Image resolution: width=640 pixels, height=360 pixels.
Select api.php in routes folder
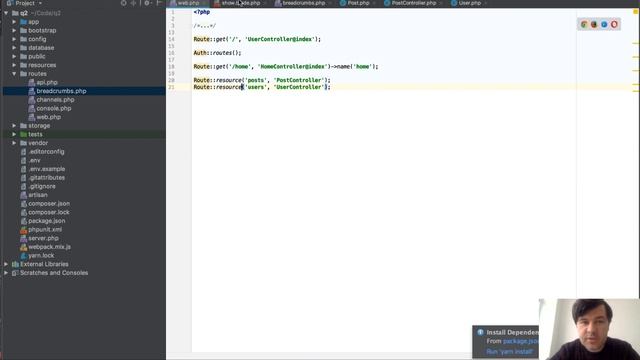coord(47,82)
